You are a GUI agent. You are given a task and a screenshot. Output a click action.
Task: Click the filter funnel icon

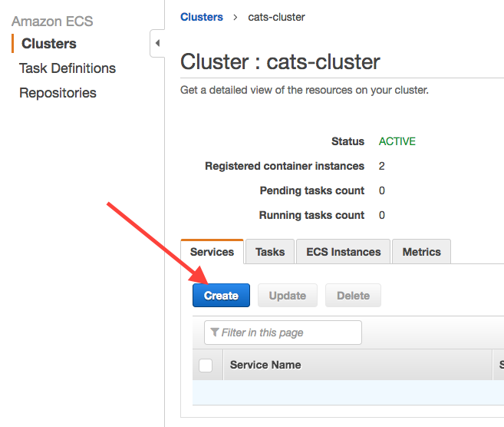click(214, 332)
